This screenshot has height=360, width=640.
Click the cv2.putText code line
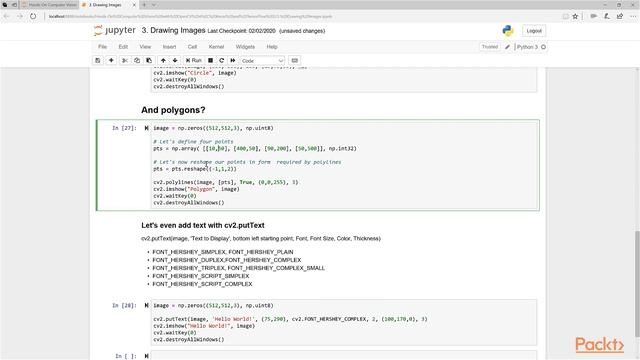290,319
